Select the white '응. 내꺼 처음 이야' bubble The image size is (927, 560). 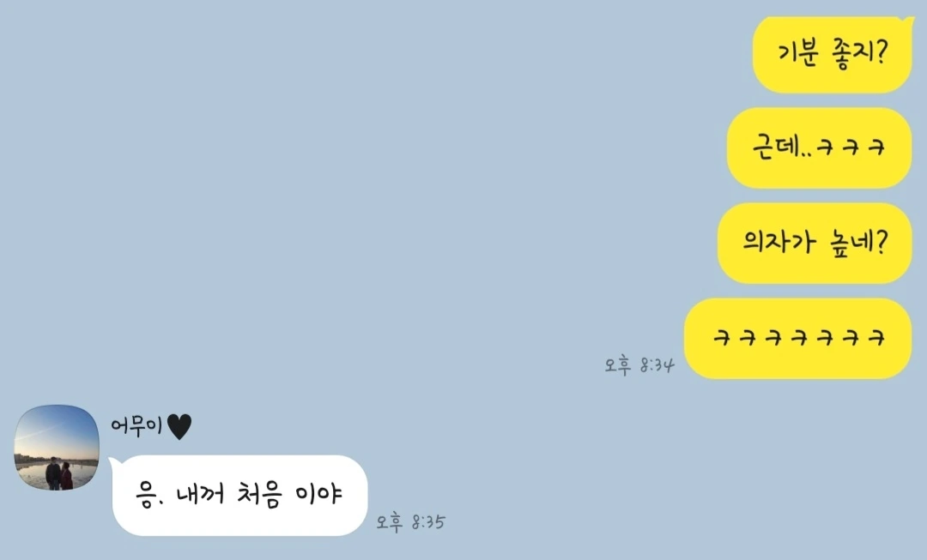(239, 495)
